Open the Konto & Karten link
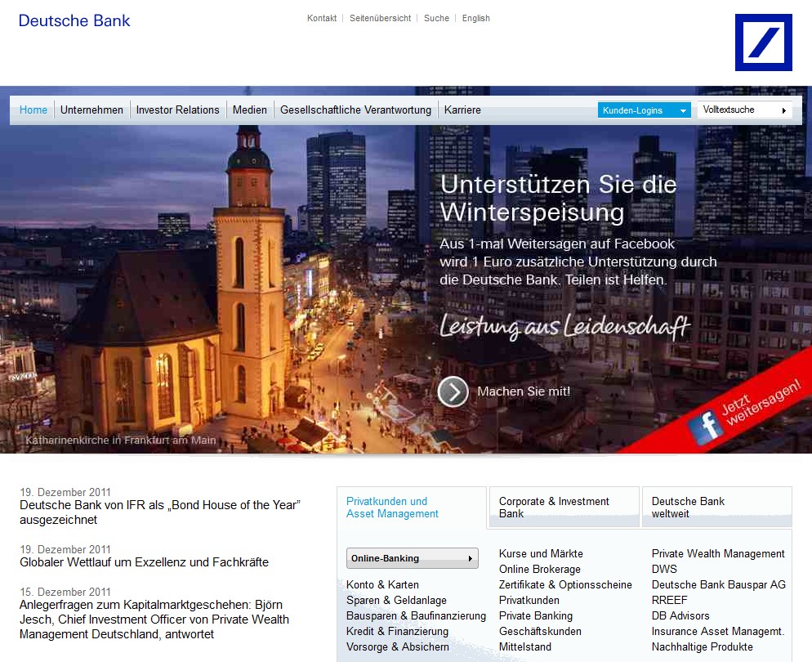Screen dimensions: 812x662 pyautogui.click(x=382, y=585)
